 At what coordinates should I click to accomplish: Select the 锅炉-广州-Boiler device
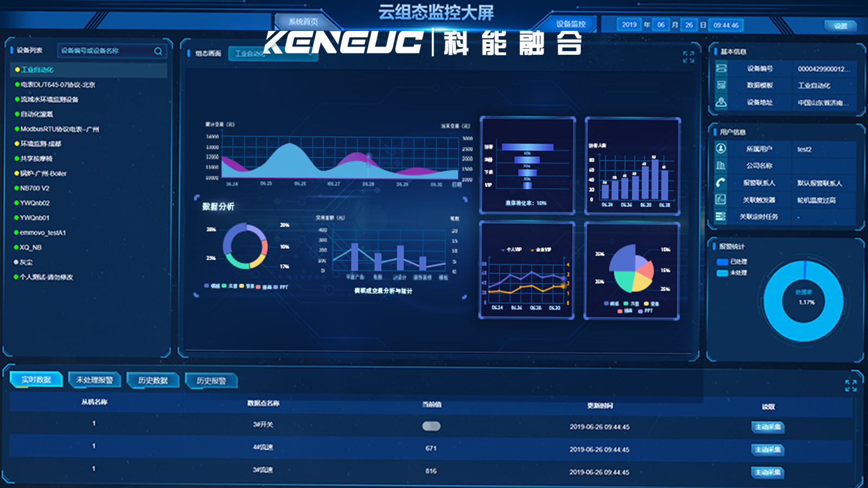43,174
